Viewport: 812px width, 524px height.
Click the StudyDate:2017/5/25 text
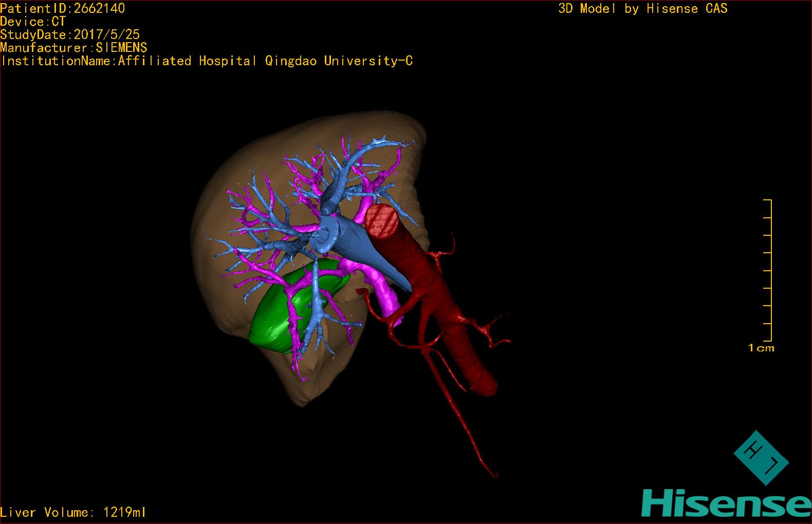(70, 34)
